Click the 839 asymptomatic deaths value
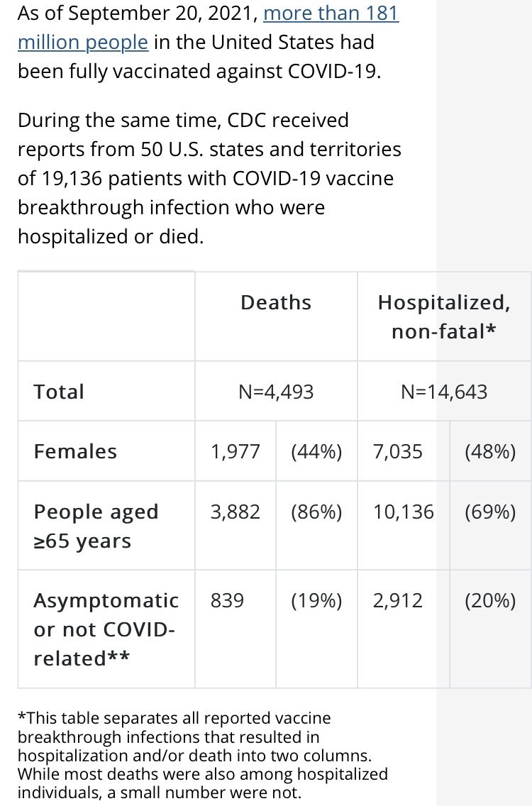This screenshot has height=806, width=532. (228, 601)
